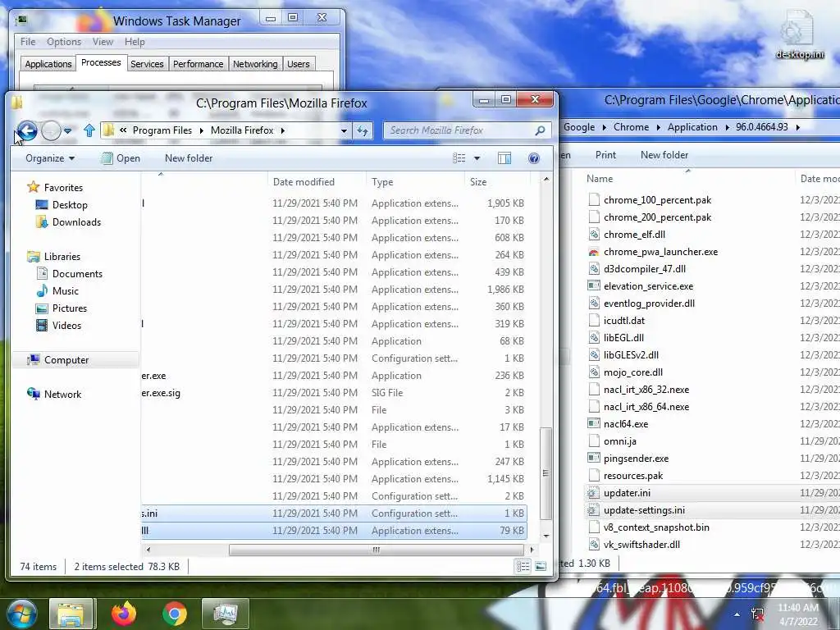
Task: Select elevation_service.exe in the Chrome folder
Action: 648,286
